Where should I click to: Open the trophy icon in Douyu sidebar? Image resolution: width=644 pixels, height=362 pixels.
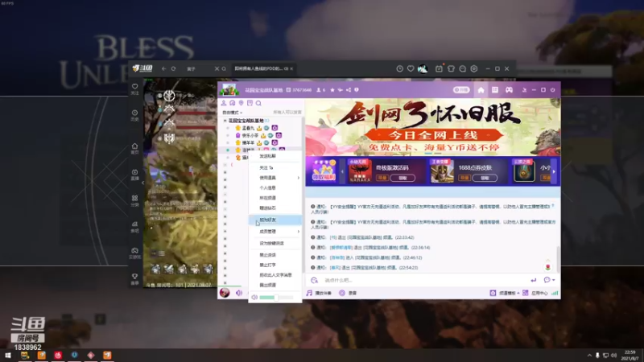point(134,277)
